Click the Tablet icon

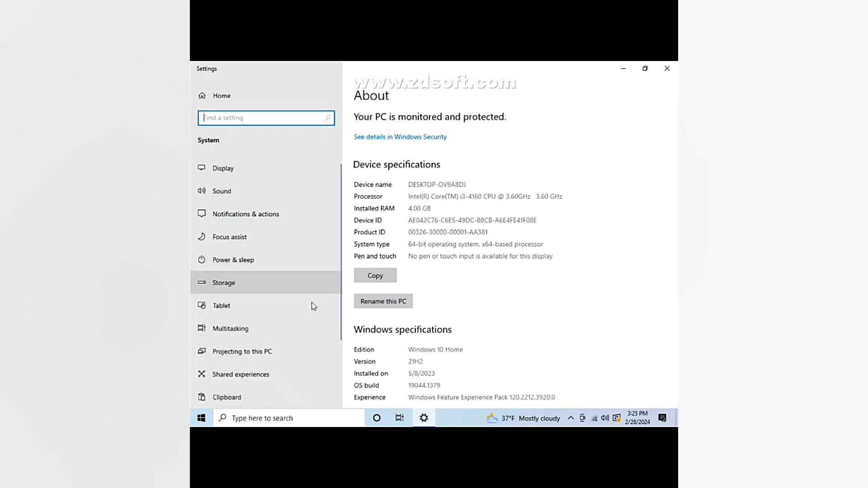[202, 305]
